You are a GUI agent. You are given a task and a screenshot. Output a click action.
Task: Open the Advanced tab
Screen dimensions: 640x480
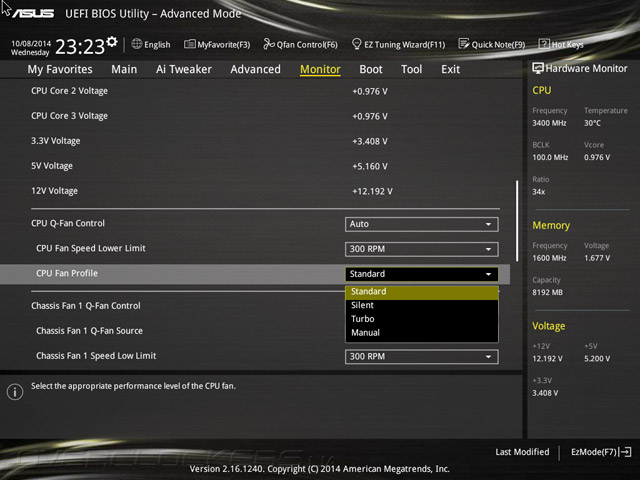click(256, 69)
